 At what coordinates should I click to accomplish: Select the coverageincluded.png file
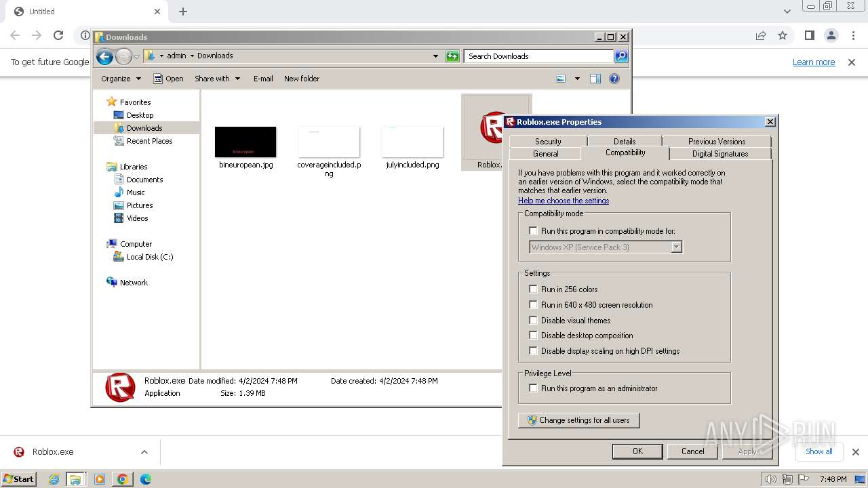click(x=329, y=150)
